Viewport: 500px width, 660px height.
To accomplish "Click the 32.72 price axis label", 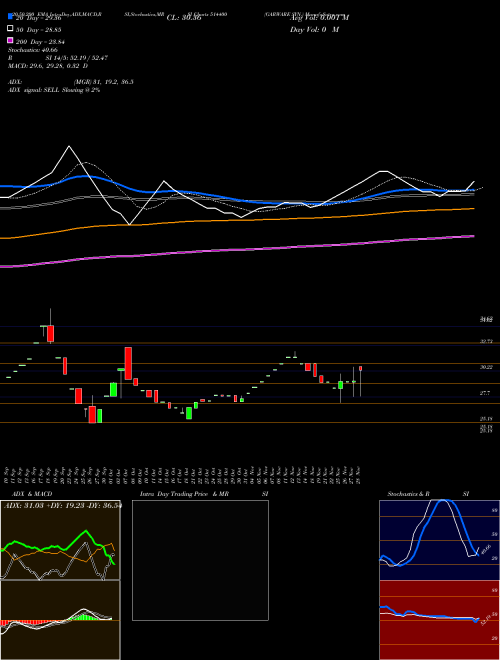I will coord(486,341).
